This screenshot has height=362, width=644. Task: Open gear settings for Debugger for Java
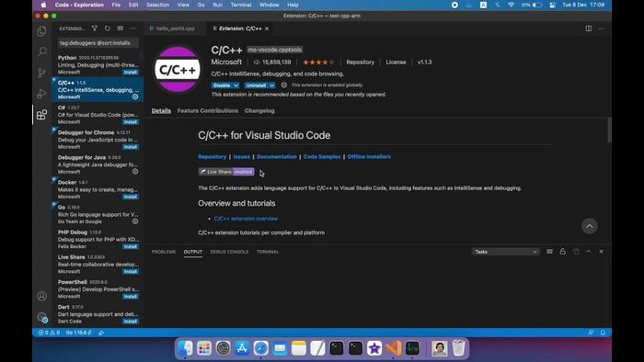(x=135, y=172)
